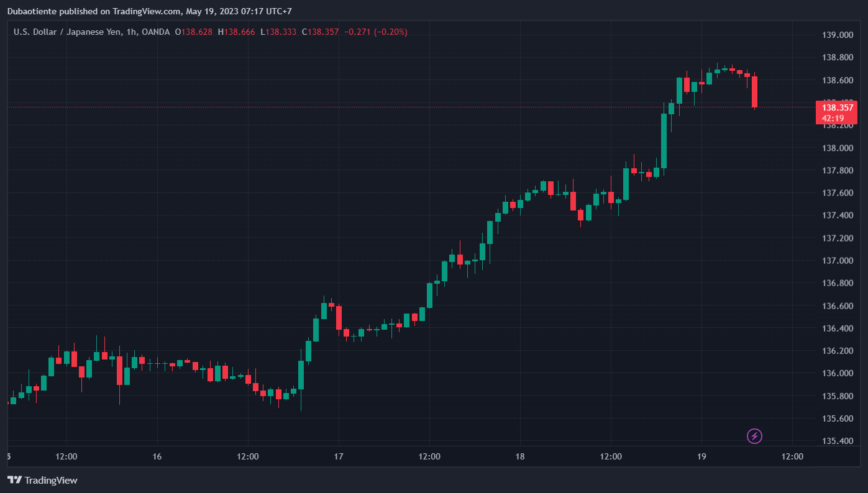
Task: Click the close value C138.357
Action: pyautogui.click(x=320, y=32)
